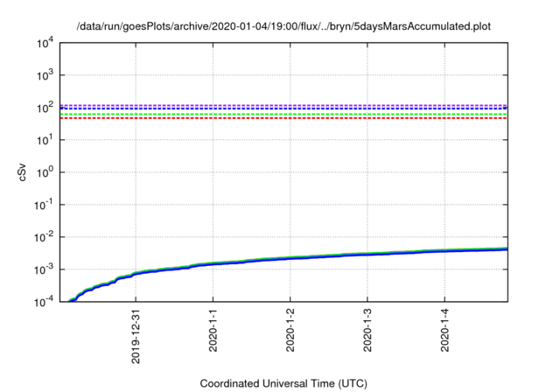Screen dimensions: 560x392
Task: Click the green dashed threshold line
Action: click(x=283, y=114)
